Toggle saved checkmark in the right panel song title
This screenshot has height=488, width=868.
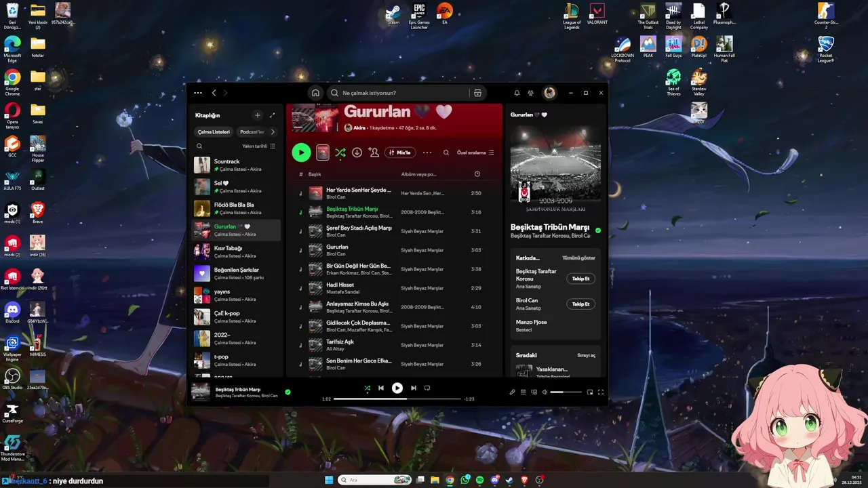597,230
